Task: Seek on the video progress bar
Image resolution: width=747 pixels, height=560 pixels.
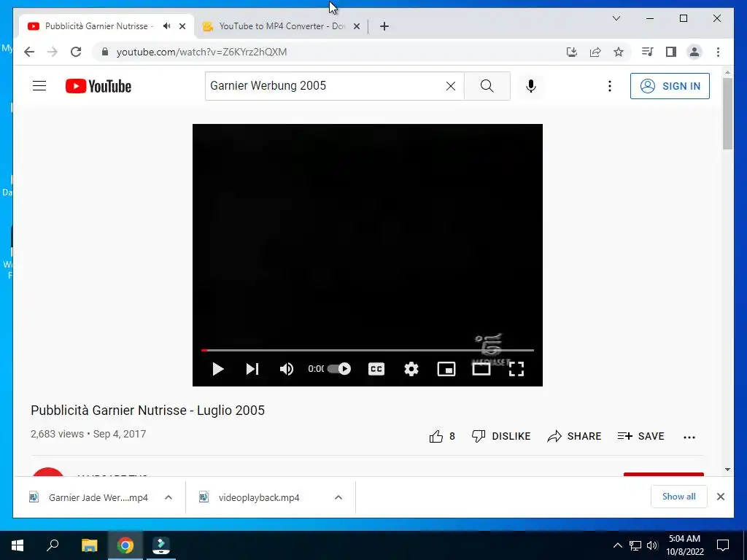Action: tap(368, 351)
